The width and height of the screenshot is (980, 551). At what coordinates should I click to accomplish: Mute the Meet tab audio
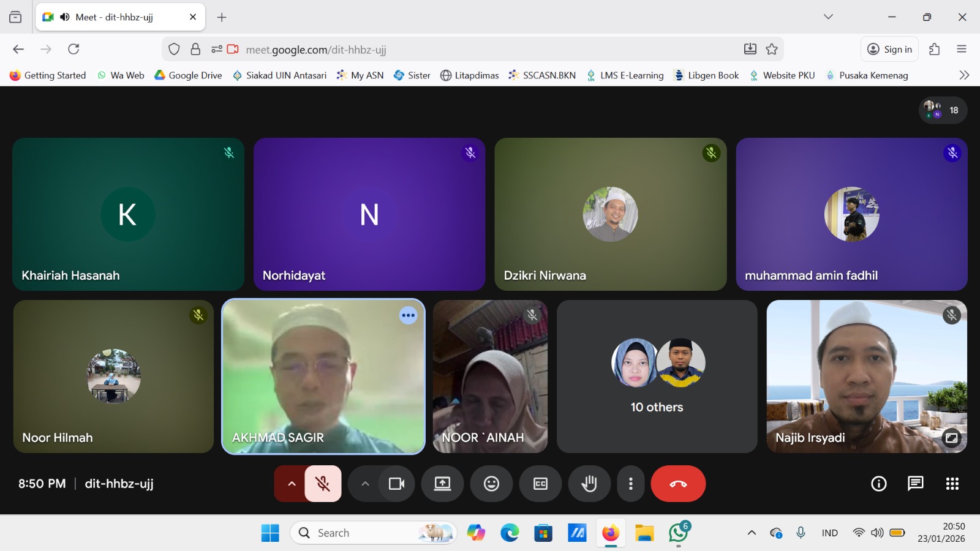pyautogui.click(x=65, y=17)
